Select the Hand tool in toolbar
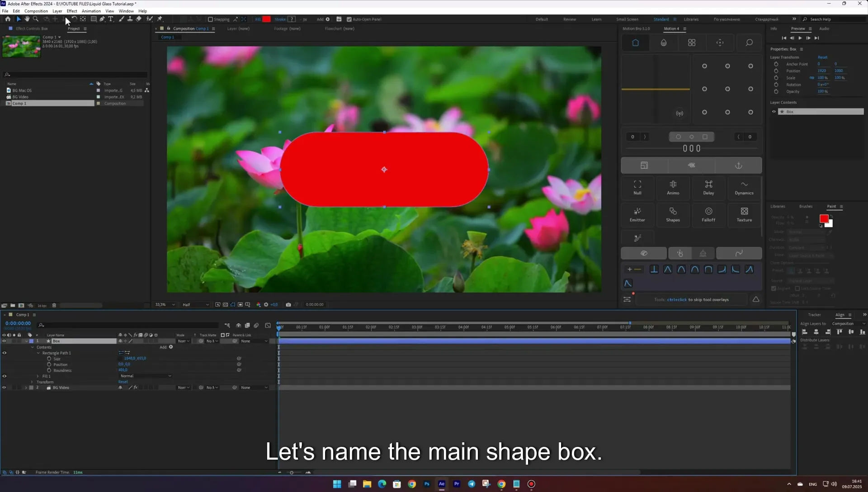 tap(27, 19)
